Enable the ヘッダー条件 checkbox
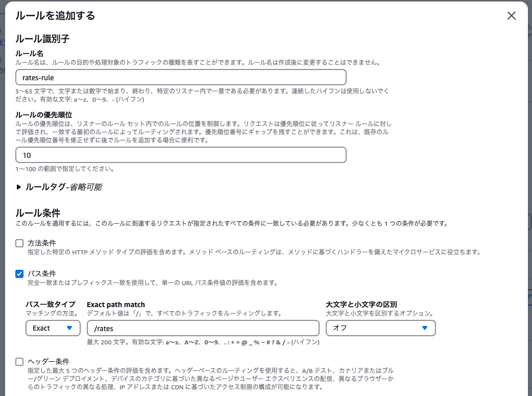532x396 pixels. [x=19, y=362]
